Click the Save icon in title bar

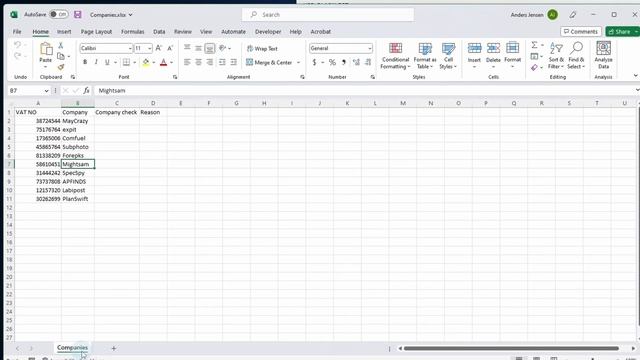click(78, 15)
